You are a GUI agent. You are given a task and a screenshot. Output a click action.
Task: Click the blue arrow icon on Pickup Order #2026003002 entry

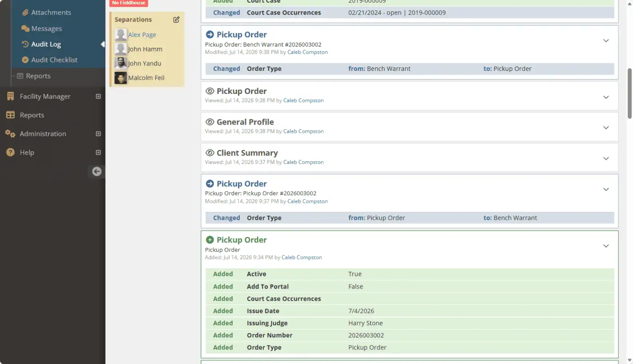click(210, 184)
